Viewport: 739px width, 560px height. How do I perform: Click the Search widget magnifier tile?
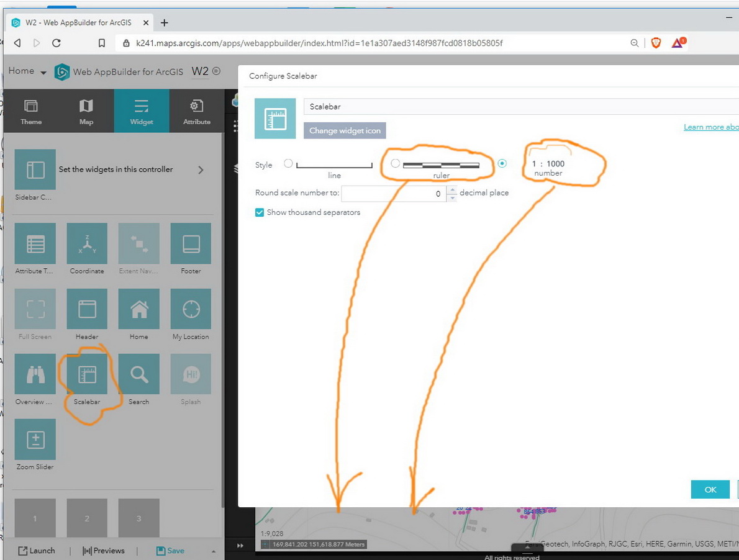(x=138, y=374)
